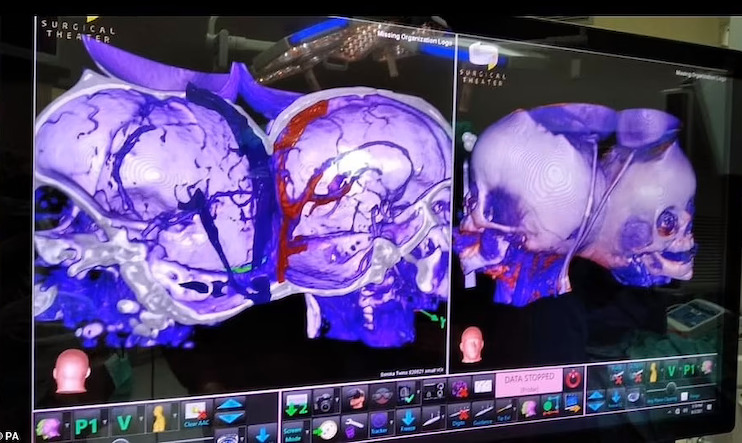This screenshot has width=742, height=443.
Task: Click the lock and location panel icon
Action: click(x=435, y=391)
